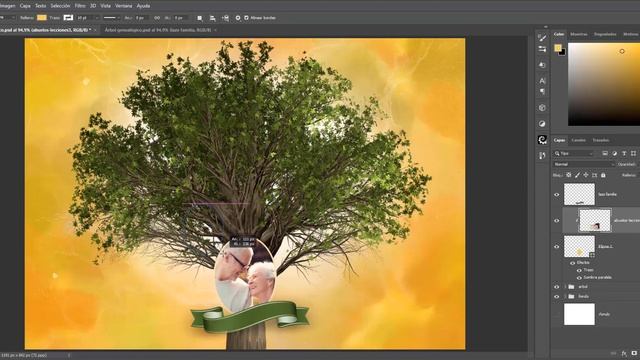This screenshot has height=360, width=640.
Task: Open the Adjustments panel circle icon
Action: [x=542, y=124]
